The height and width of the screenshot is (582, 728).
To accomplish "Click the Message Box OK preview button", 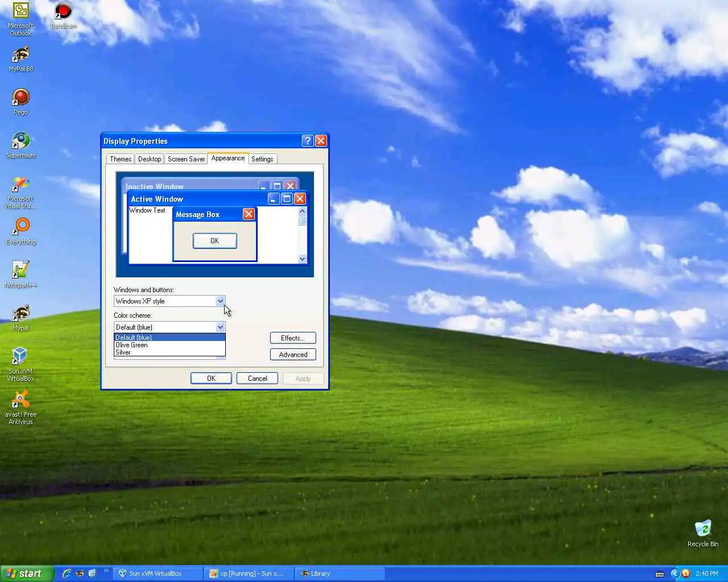I will coord(214,241).
